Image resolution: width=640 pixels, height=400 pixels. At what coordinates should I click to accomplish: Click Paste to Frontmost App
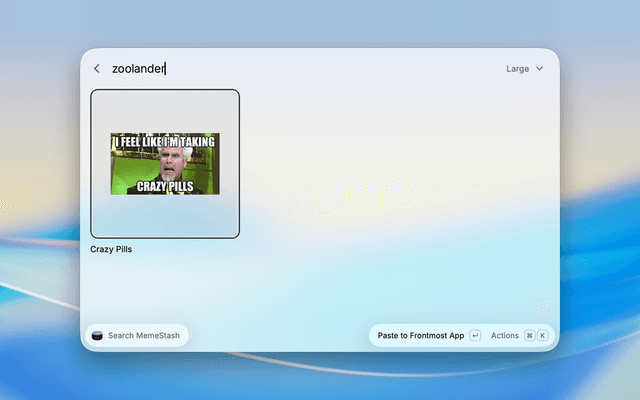click(421, 336)
